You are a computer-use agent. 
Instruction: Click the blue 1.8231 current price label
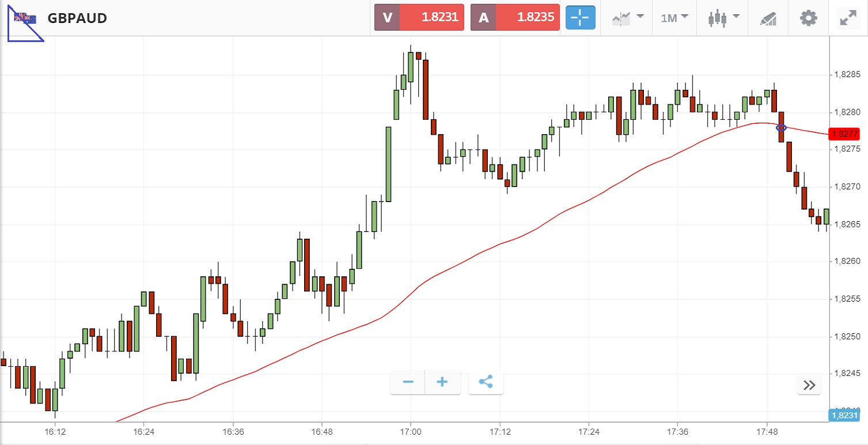(844, 416)
